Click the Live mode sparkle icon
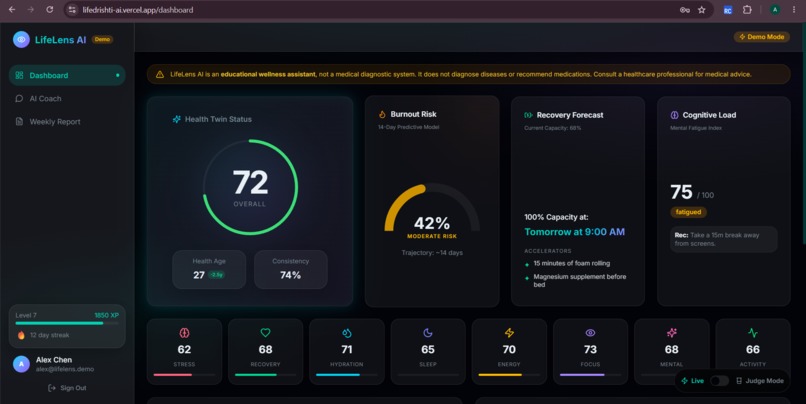Image resolution: width=806 pixels, height=404 pixels. click(684, 381)
